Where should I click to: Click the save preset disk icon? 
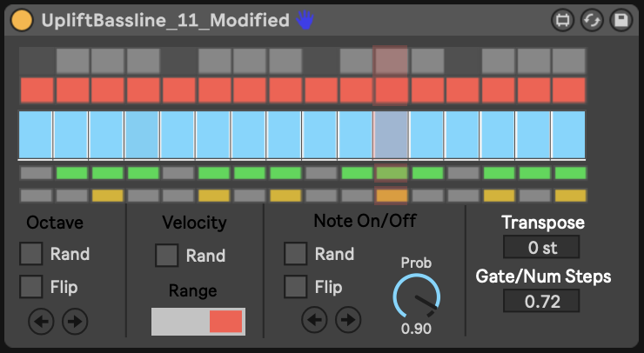pyautogui.click(x=620, y=20)
